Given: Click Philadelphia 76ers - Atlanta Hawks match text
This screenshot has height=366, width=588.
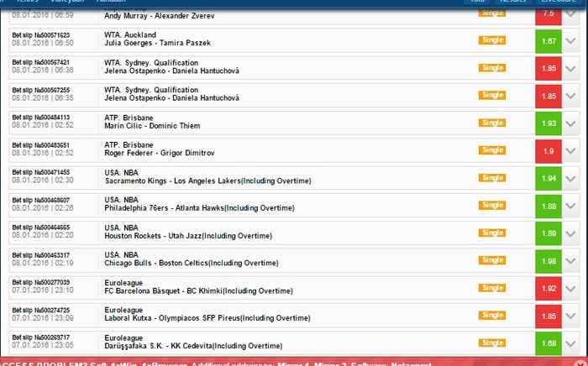Looking at the screenshot, I should pyautogui.click(x=200, y=208).
